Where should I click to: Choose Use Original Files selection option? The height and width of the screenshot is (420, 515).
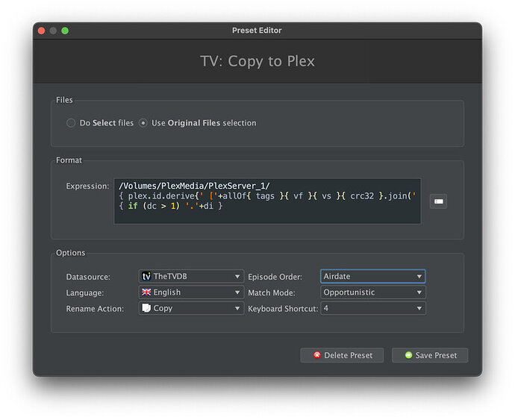pos(143,123)
